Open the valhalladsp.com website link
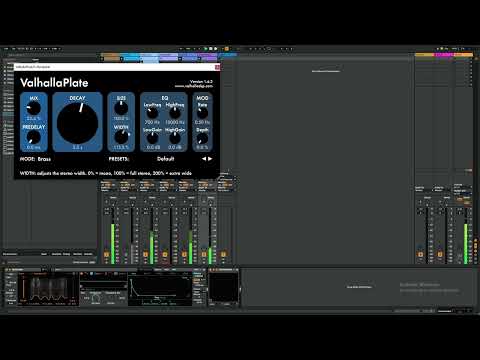This screenshot has width=480, height=360. coord(194,86)
